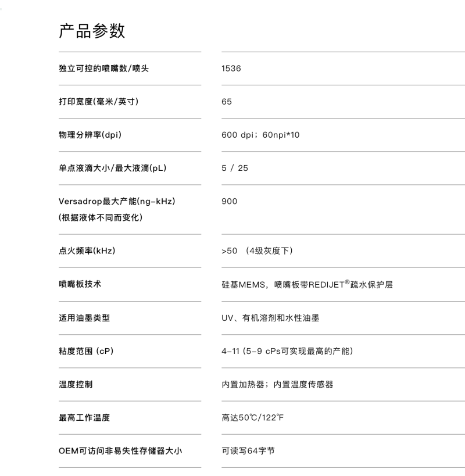Click the >50（4级灰度下）value

click(257, 251)
